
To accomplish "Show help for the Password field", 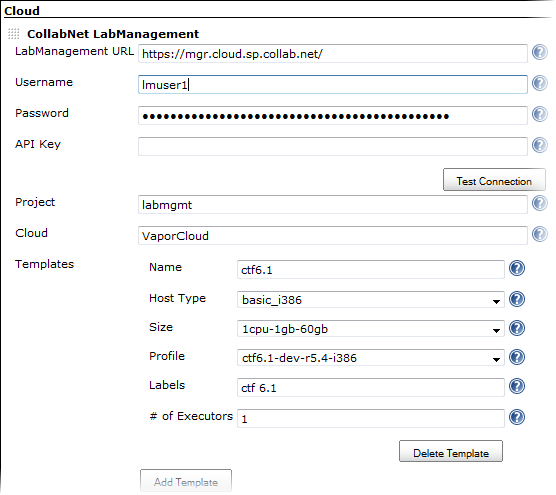I will (x=539, y=114).
